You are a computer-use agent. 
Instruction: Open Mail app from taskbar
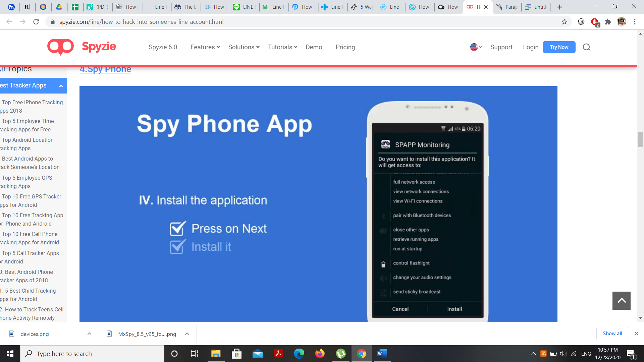click(257, 354)
